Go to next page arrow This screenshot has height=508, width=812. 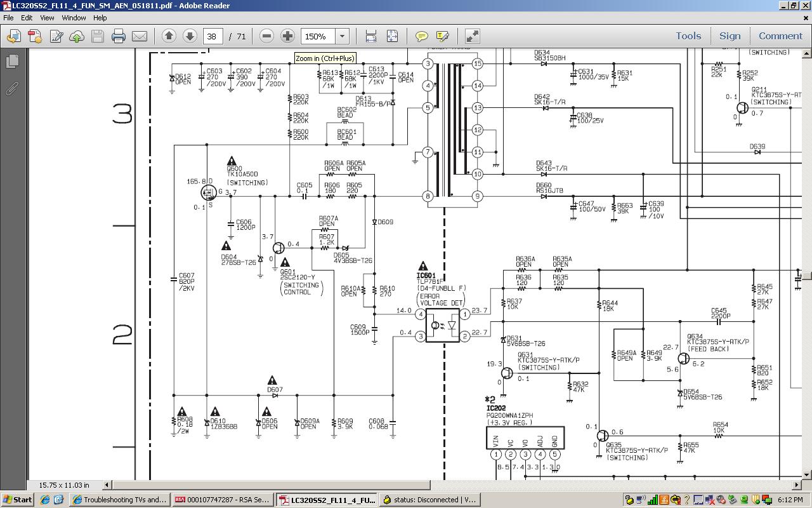pyautogui.click(x=190, y=36)
